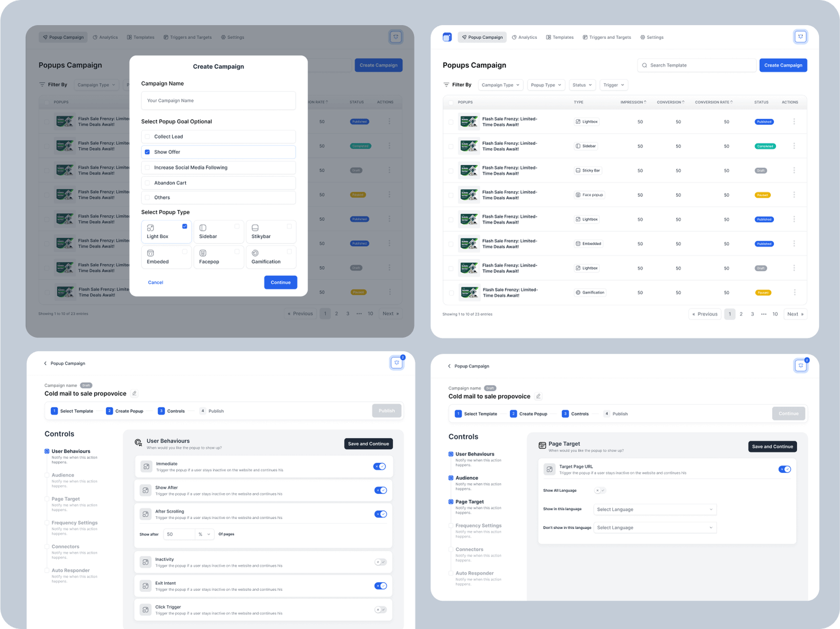This screenshot has width=840, height=629.
Task: Click the Search Template input field
Action: click(x=697, y=65)
